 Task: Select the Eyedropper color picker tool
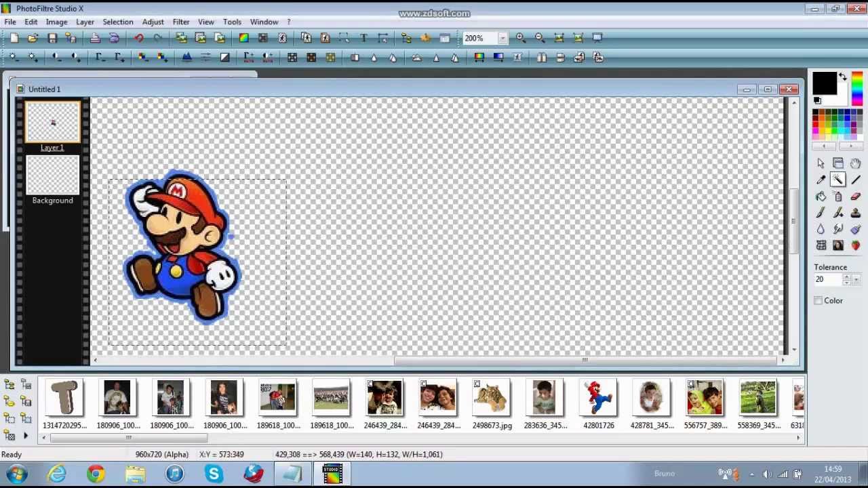(x=821, y=179)
